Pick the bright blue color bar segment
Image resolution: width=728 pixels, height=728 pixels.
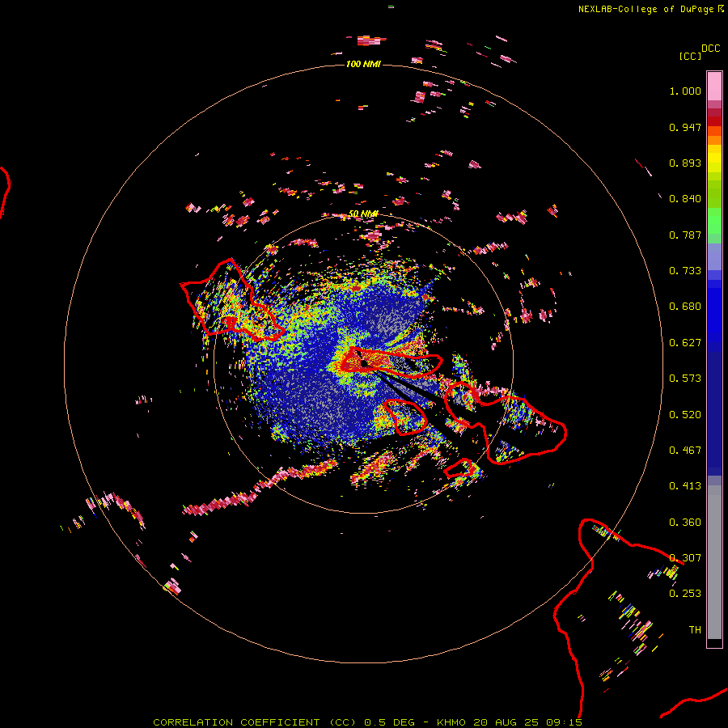[x=714, y=315]
